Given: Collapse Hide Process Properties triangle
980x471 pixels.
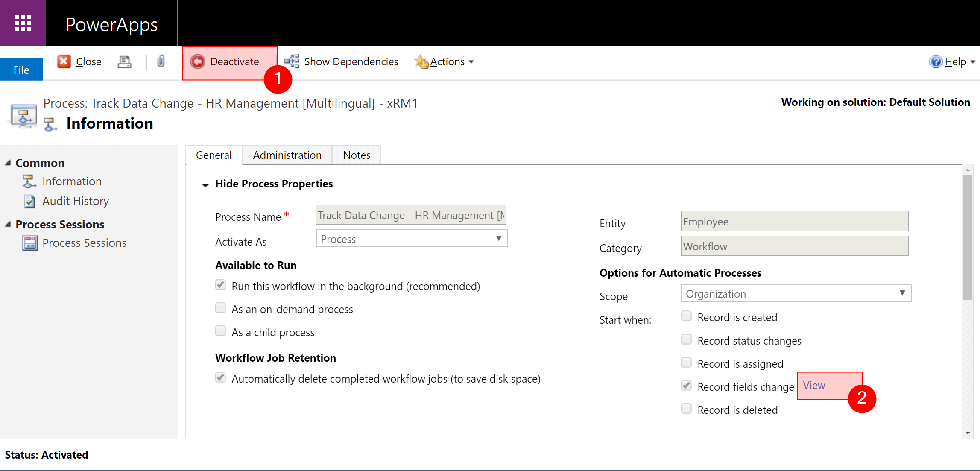Looking at the screenshot, I should (x=205, y=185).
